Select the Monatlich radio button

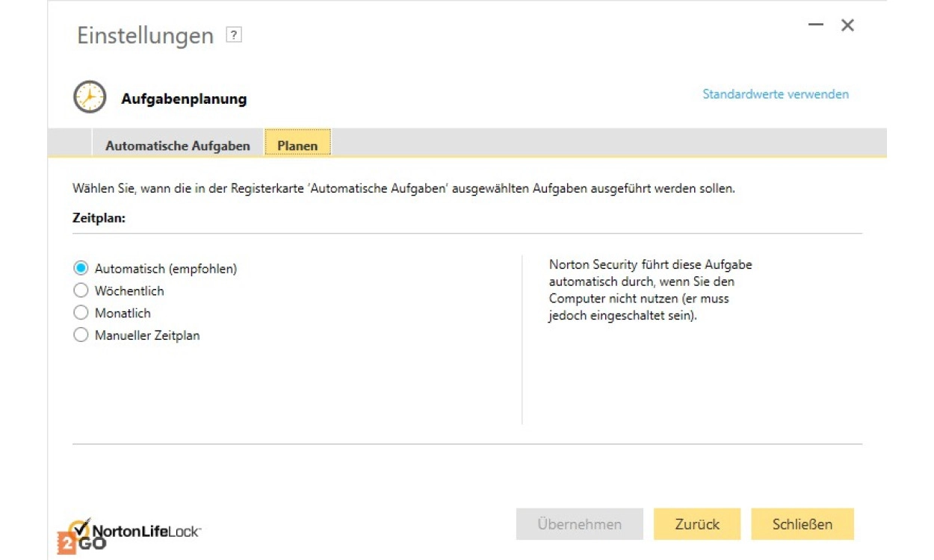(81, 313)
